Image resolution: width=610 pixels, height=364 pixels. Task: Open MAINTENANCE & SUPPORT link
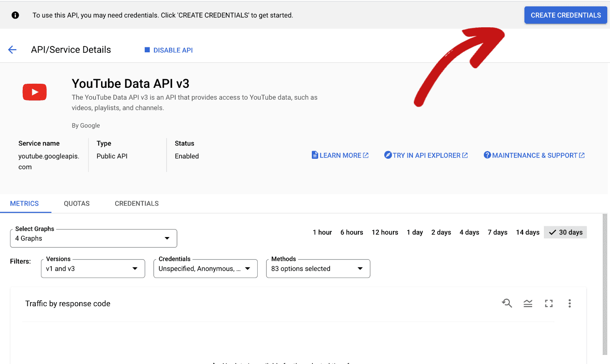534,155
